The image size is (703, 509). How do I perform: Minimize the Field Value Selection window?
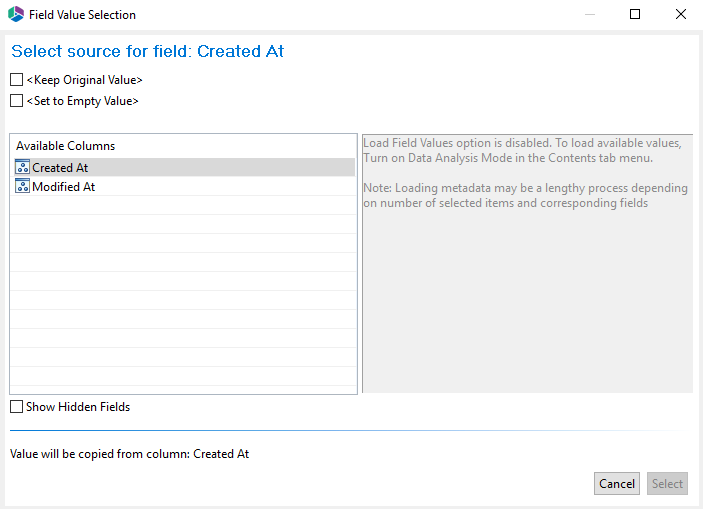pos(589,15)
